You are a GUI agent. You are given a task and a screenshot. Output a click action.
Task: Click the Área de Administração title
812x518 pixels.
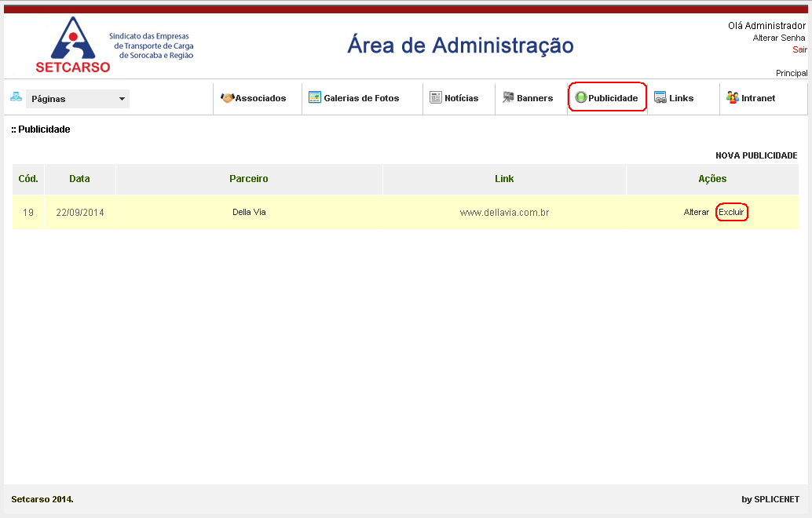(460, 45)
